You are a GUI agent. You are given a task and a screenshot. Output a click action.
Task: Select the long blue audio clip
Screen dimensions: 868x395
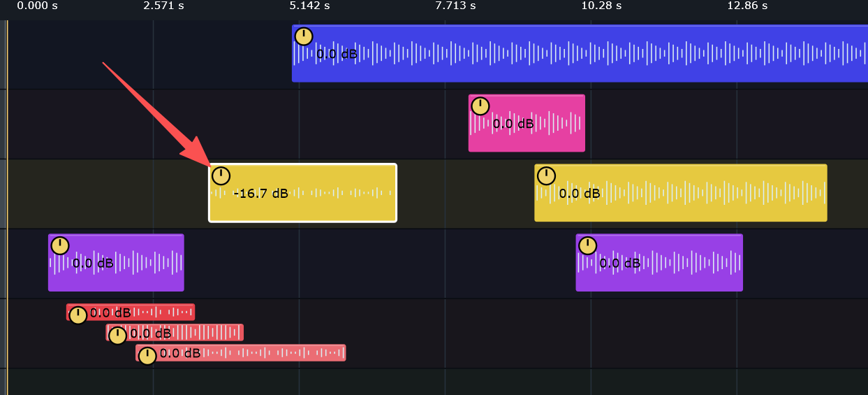(580, 54)
